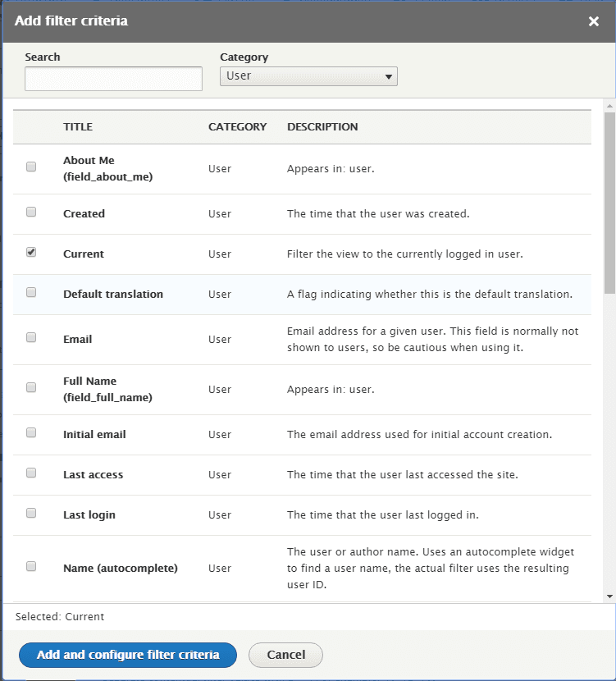This screenshot has width=616, height=681.
Task: Click inside the Search field
Action: (x=112, y=79)
